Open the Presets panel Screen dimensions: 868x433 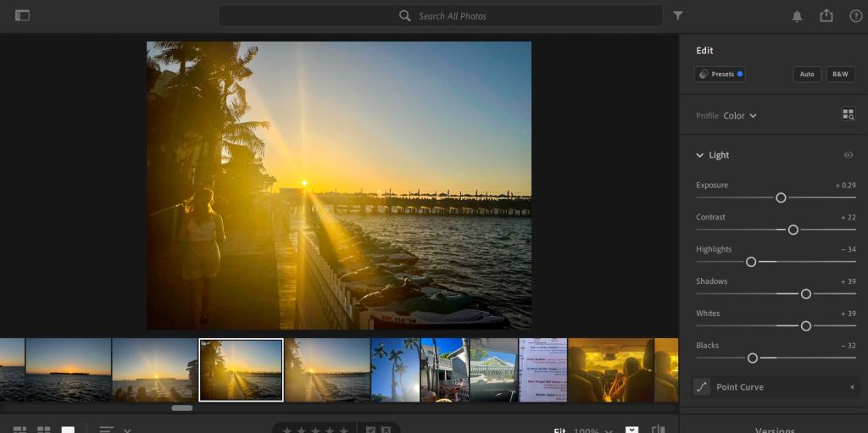click(x=719, y=74)
